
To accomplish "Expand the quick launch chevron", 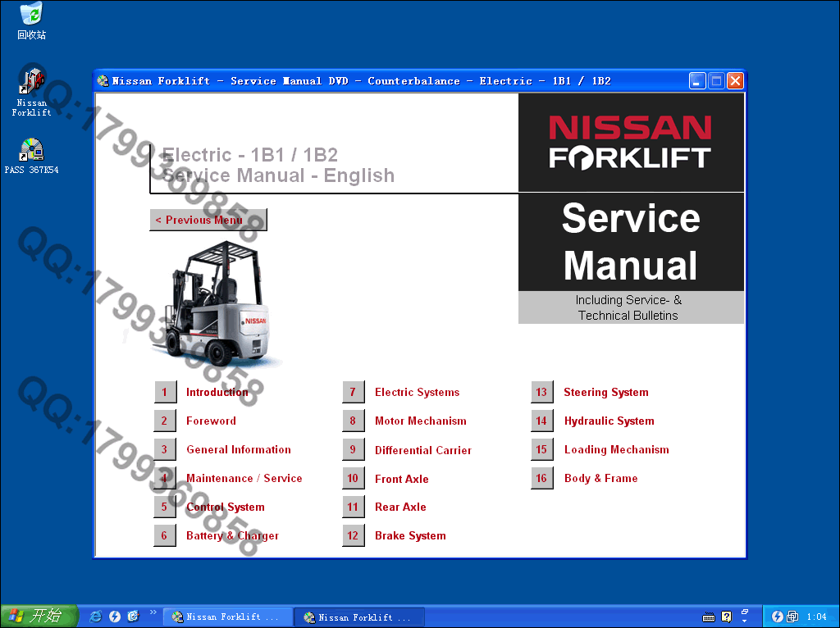I will click(x=153, y=612).
